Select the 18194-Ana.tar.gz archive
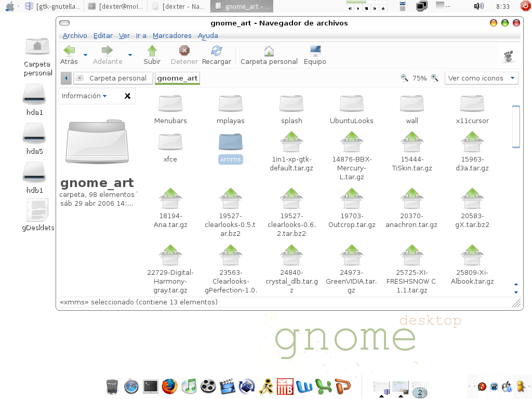The height and width of the screenshot is (399, 532). click(x=170, y=208)
